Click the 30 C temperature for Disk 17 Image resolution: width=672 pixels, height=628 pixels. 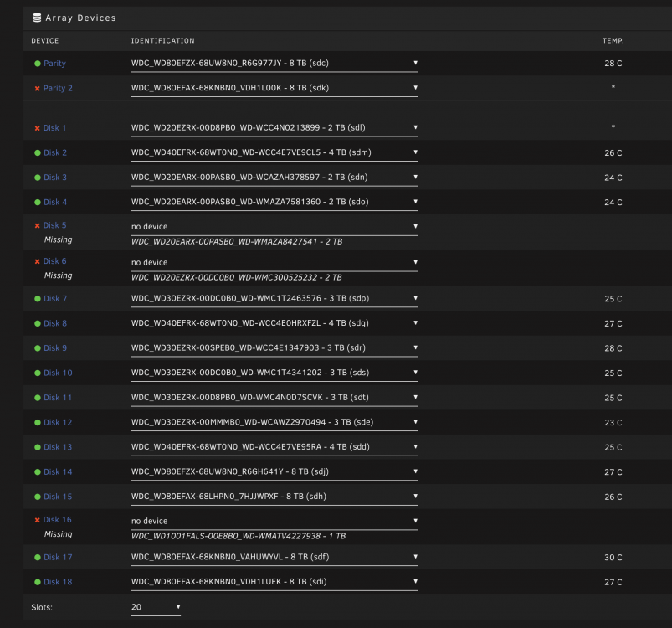coord(613,558)
